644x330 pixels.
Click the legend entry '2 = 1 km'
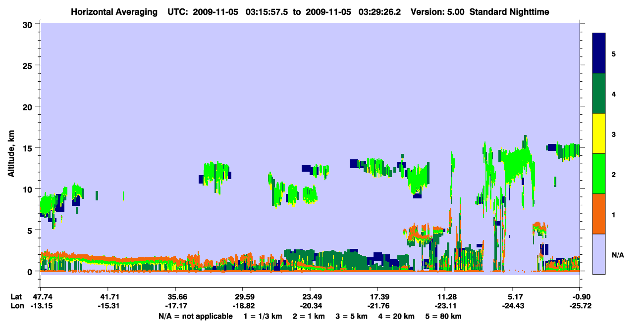[x=309, y=316]
